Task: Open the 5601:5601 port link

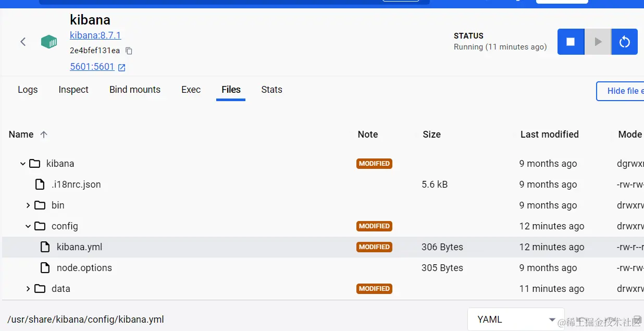Action: coord(92,67)
